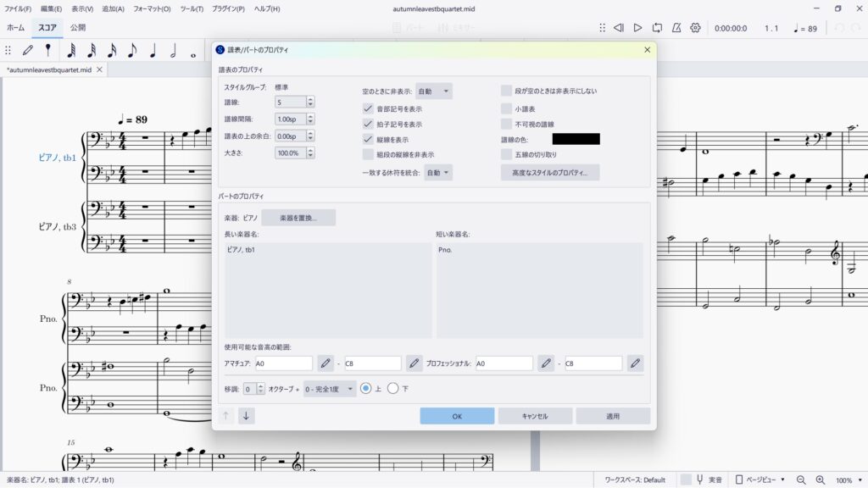Viewport: 868px width, 488px height.
Task: Click the 楽器を置換 button
Action: (x=298, y=218)
